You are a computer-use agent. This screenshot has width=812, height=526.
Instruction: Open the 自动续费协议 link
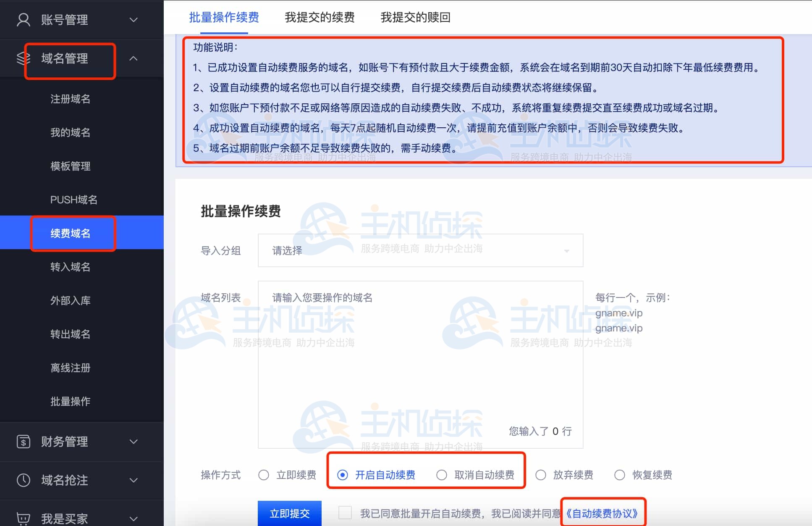[x=602, y=513]
